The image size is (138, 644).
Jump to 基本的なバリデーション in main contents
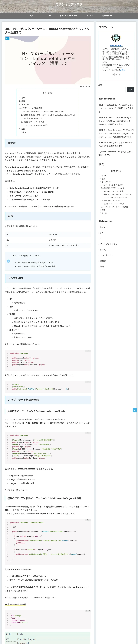(x=44, y=112)
